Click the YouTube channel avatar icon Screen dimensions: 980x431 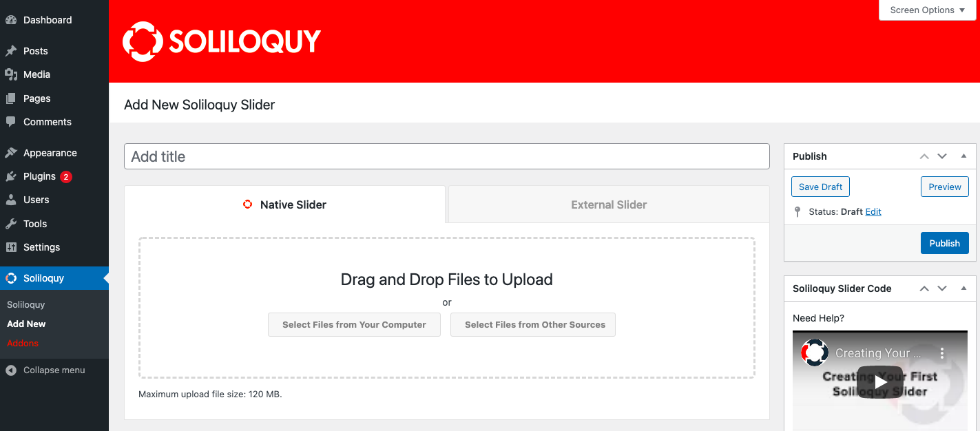815,353
